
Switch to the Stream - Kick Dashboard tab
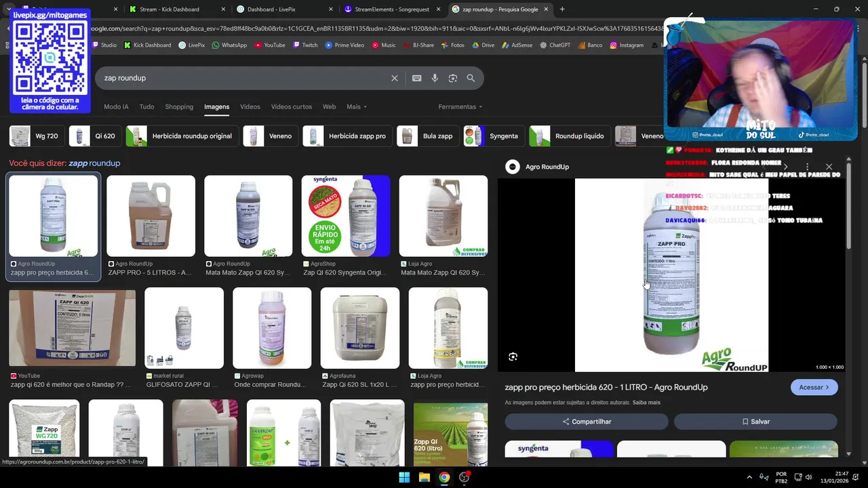tap(170, 9)
